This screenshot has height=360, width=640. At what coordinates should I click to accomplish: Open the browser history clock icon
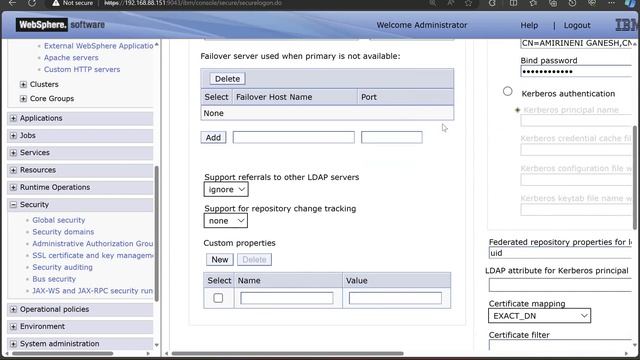click(572, 3)
